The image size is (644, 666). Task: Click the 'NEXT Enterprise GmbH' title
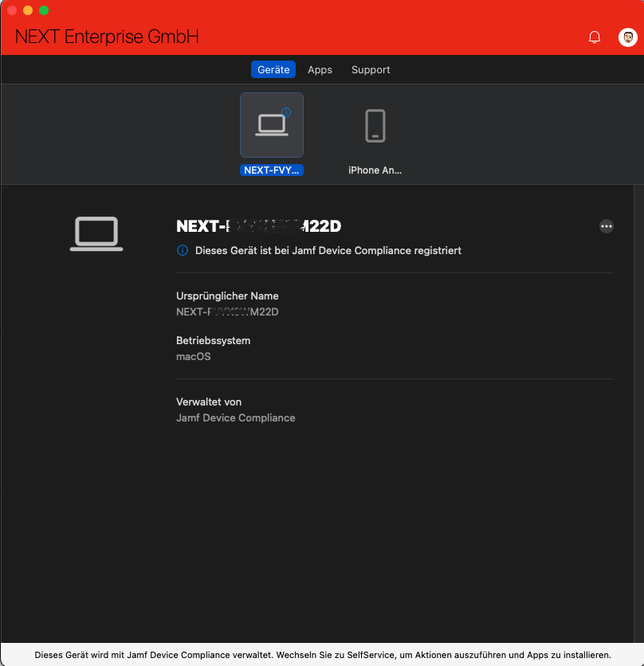pyautogui.click(x=107, y=37)
